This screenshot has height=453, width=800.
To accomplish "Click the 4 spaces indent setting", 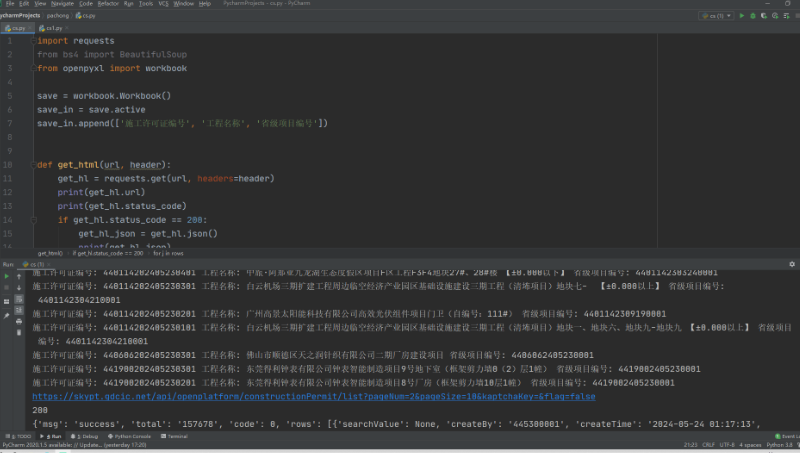I will point(750,445).
